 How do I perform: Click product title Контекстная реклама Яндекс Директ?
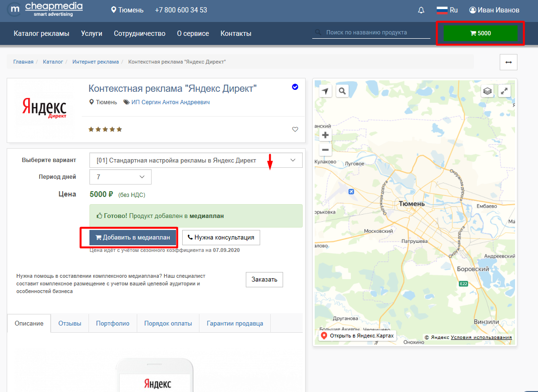pos(173,88)
